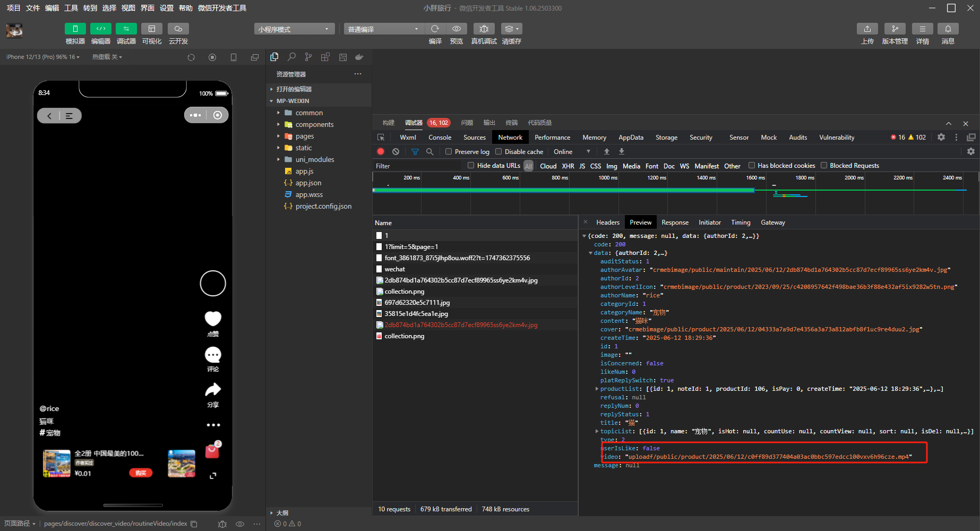980x531 pixels.
Task: Clear the network log
Action: 396,151
